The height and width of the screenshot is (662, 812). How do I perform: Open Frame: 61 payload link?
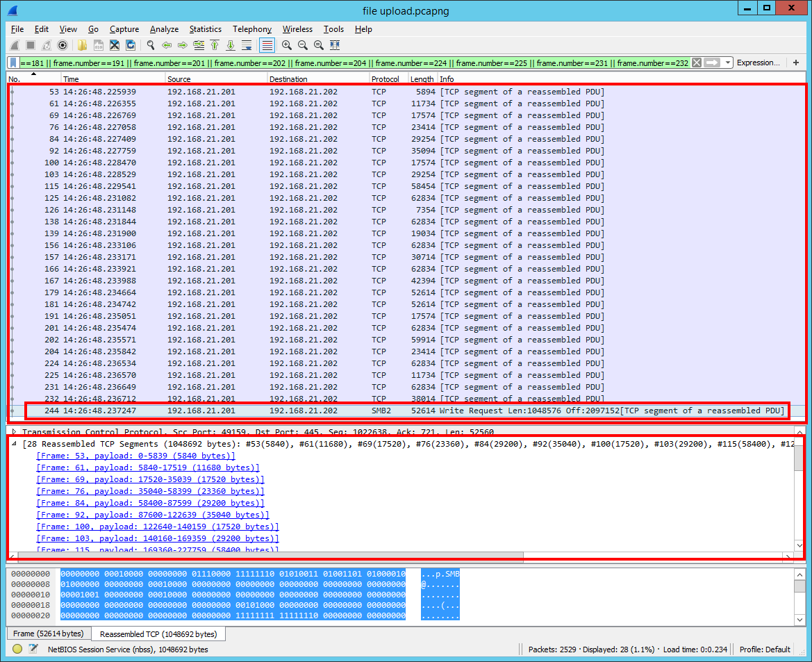147,467
